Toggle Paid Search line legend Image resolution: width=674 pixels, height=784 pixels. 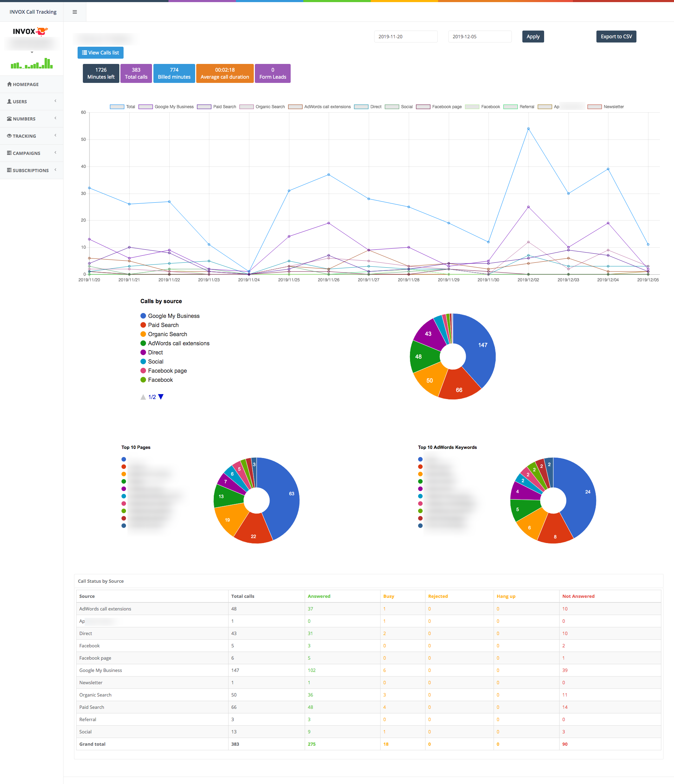click(x=216, y=107)
